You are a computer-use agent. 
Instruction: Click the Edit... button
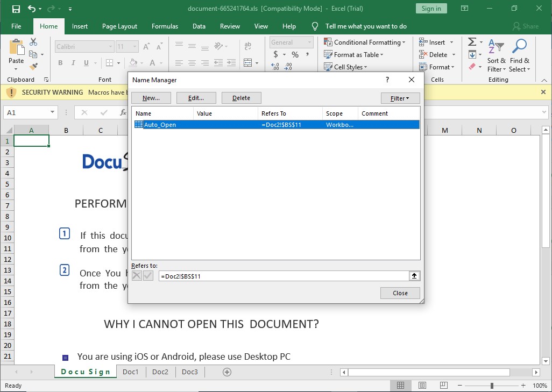[x=196, y=98]
